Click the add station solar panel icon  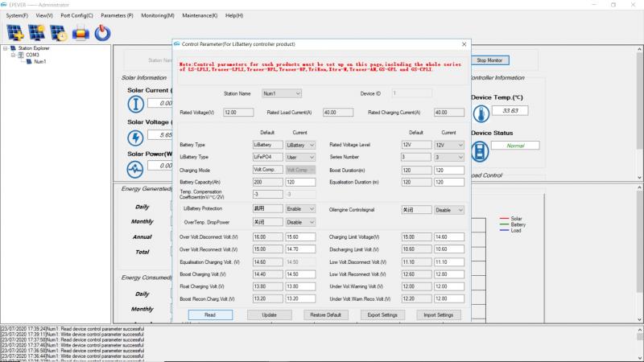(x=15, y=32)
